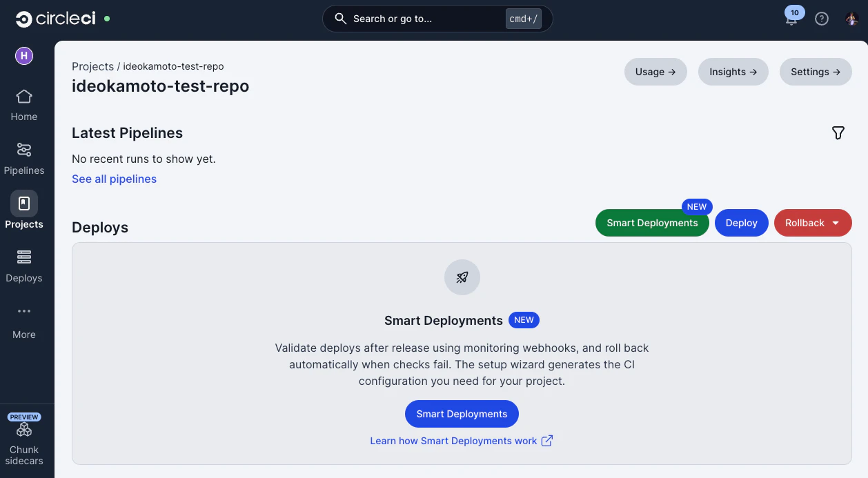Open the More sidebar menu

pos(24,322)
